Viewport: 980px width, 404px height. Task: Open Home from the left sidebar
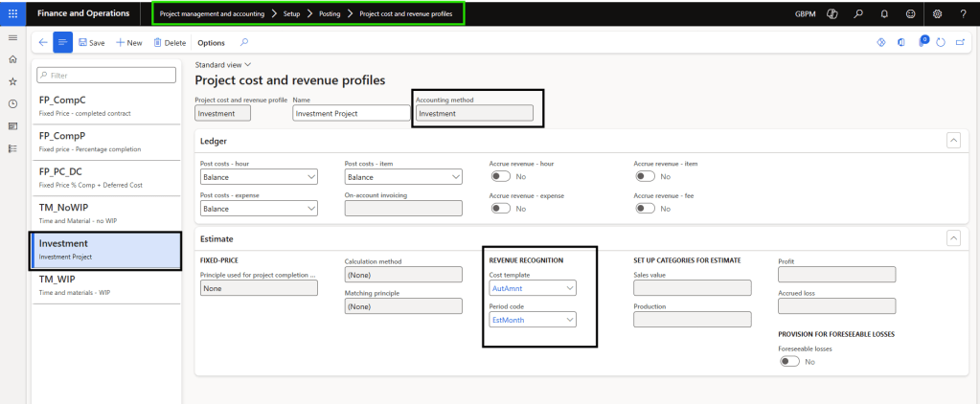pyautogui.click(x=12, y=59)
